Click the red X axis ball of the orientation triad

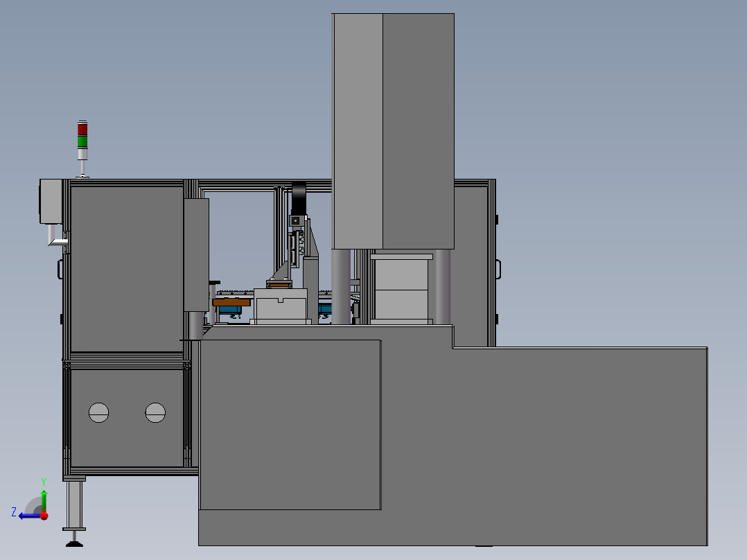44,516
